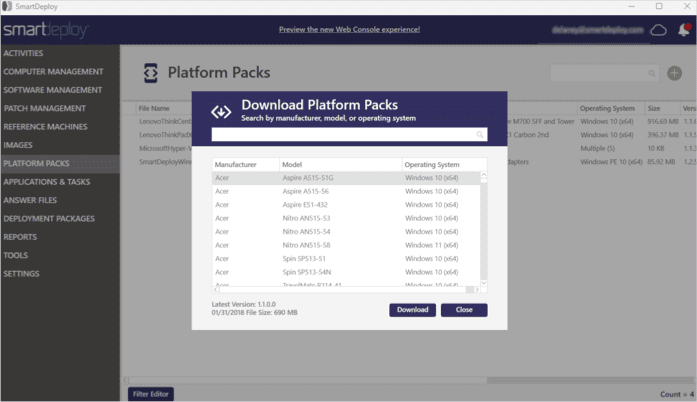Click the blurred account email in header
697x402 pixels.
coord(597,30)
